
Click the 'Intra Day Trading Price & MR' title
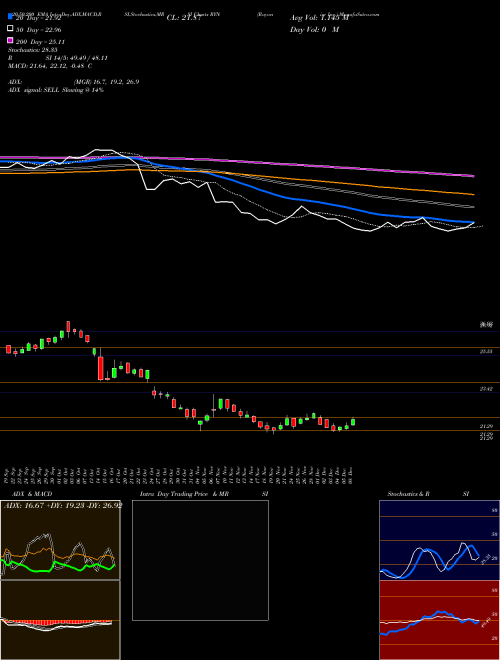click(184, 494)
